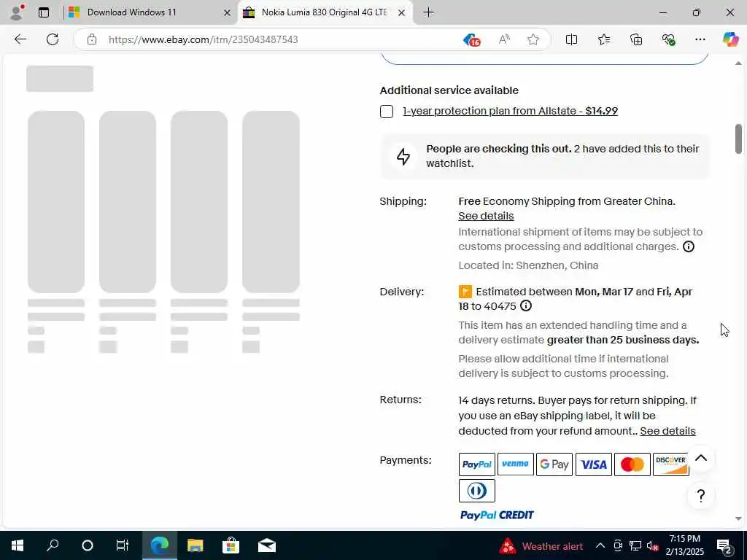
Task: Click the PayPal payment logo
Action: (477, 464)
